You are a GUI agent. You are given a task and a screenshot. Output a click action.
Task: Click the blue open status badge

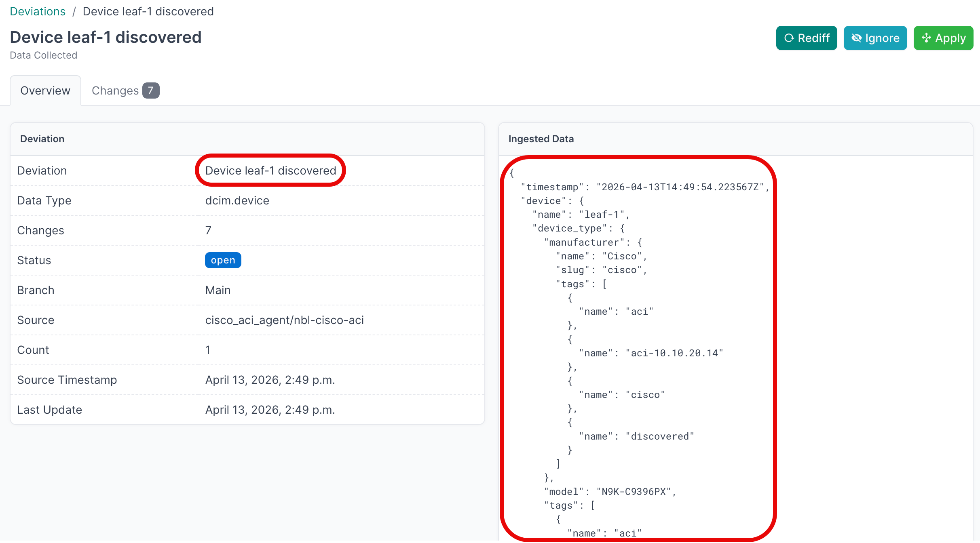(x=223, y=260)
